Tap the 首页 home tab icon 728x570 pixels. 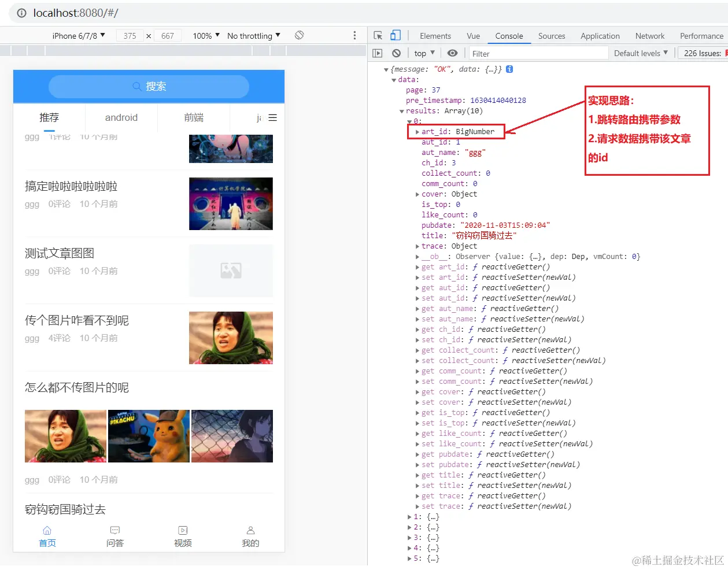coord(47,530)
